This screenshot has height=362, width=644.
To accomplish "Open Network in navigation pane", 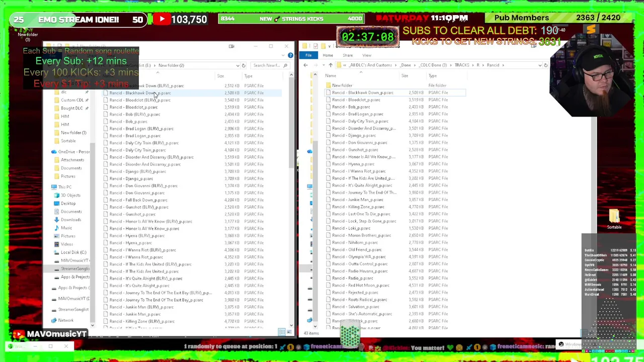I will point(62,320).
